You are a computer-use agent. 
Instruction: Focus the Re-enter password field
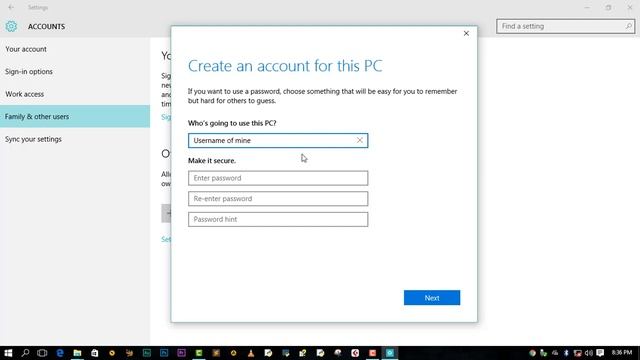(278, 199)
